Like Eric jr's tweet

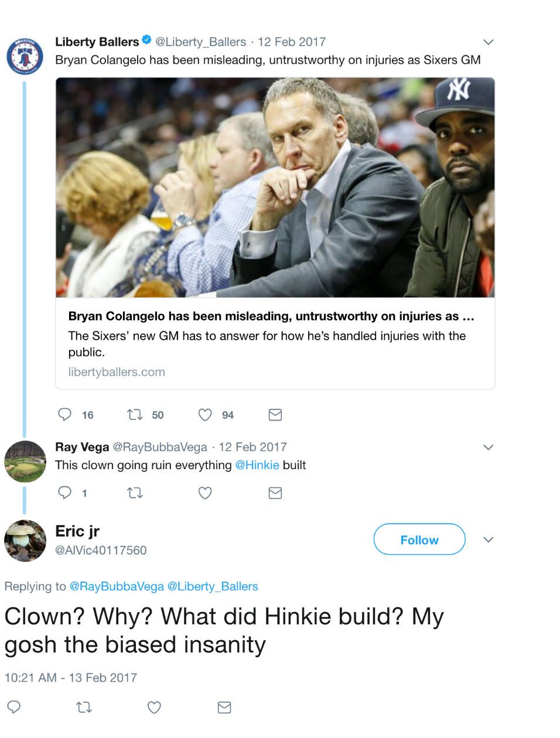[x=154, y=708]
